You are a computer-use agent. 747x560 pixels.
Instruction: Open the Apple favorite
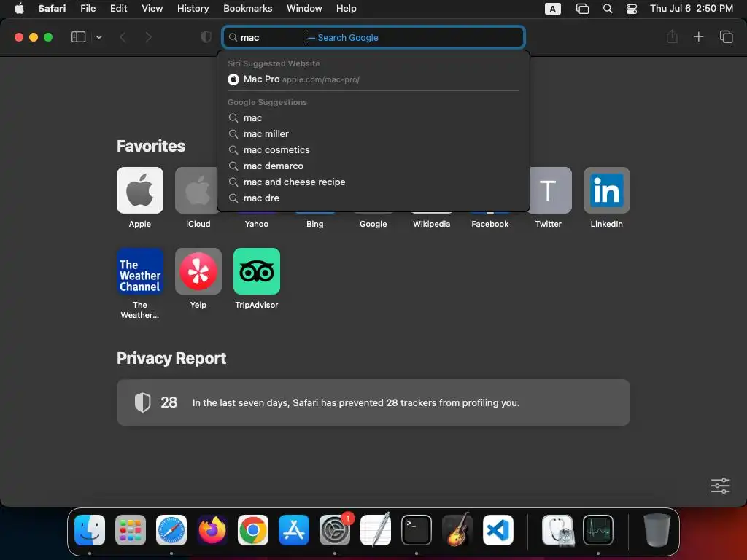click(139, 190)
